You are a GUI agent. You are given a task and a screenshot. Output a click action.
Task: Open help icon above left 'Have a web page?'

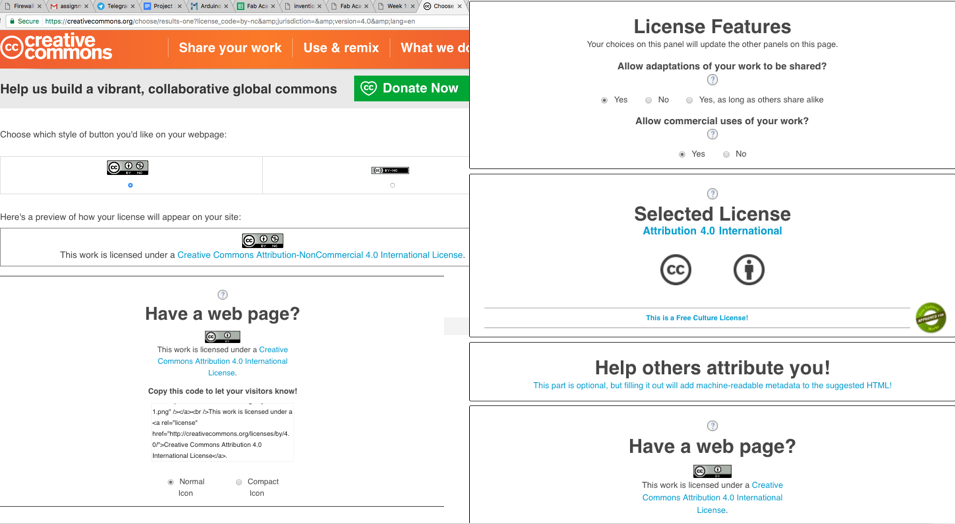click(x=223, y=295)
